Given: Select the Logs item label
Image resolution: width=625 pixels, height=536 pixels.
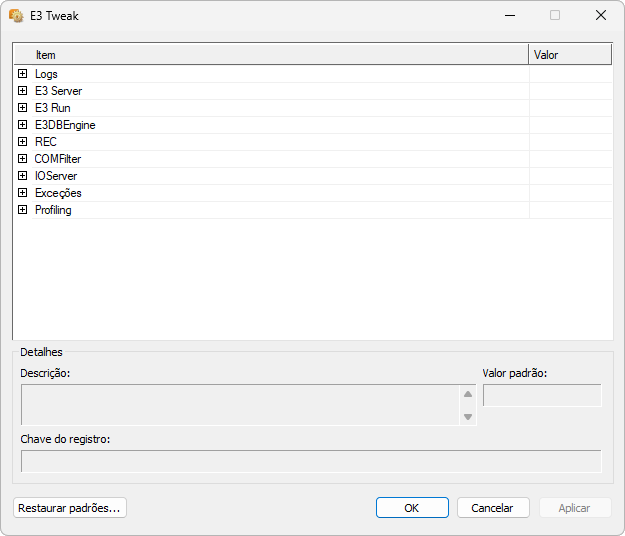Looking at the screenshot, I should click(x=46, y=74).
